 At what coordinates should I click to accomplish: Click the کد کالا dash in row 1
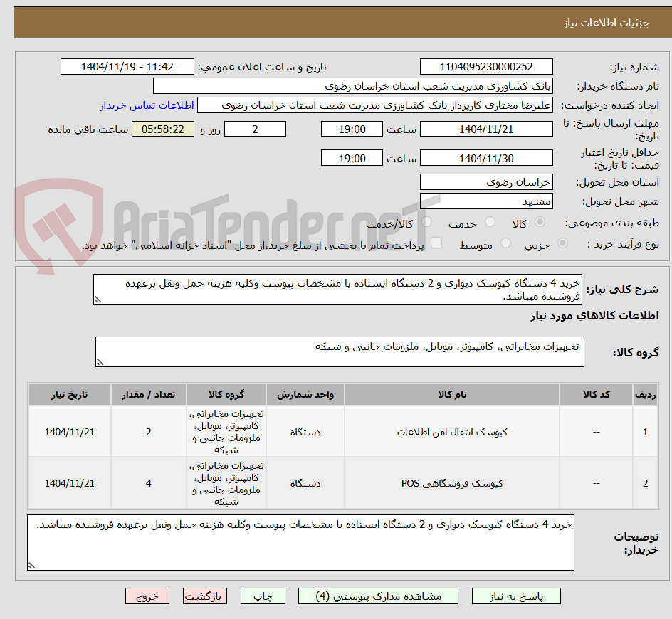click(596, 432)
